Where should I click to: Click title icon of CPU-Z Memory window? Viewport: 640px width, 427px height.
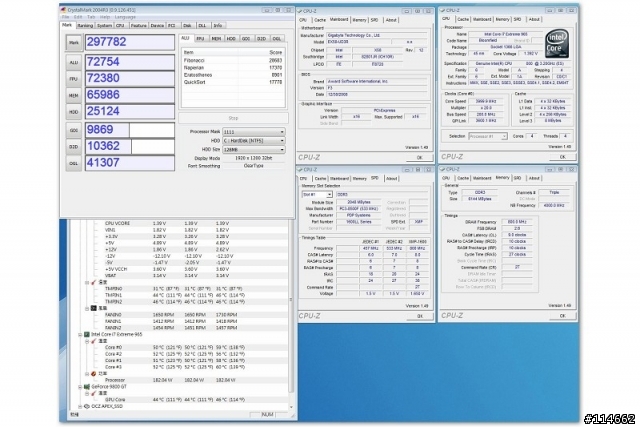click(443, 169)
